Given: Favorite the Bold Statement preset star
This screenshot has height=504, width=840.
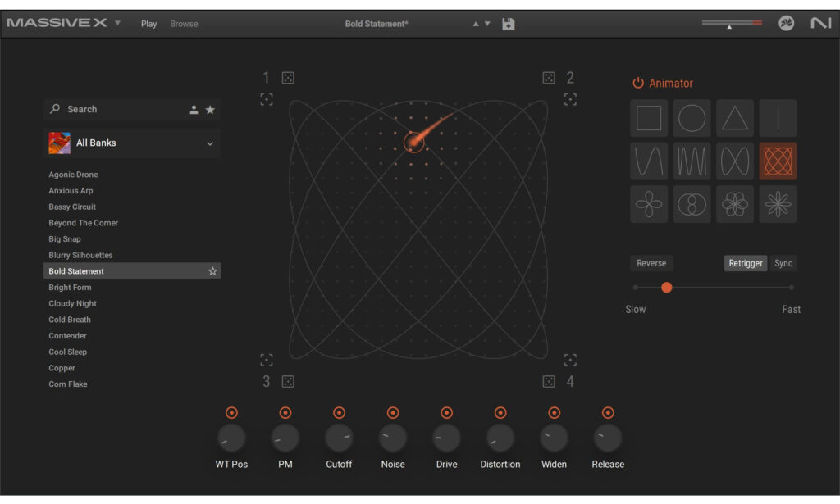Looking at the screenshot, I should click(x=212, y=271).
